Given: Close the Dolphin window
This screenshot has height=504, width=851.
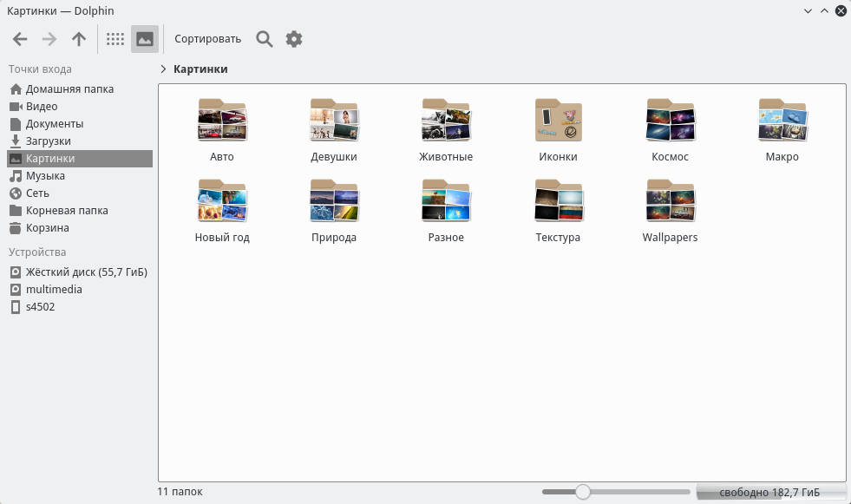Looking at the screenshot, I should pyautogui.click(x=841, y=11).
